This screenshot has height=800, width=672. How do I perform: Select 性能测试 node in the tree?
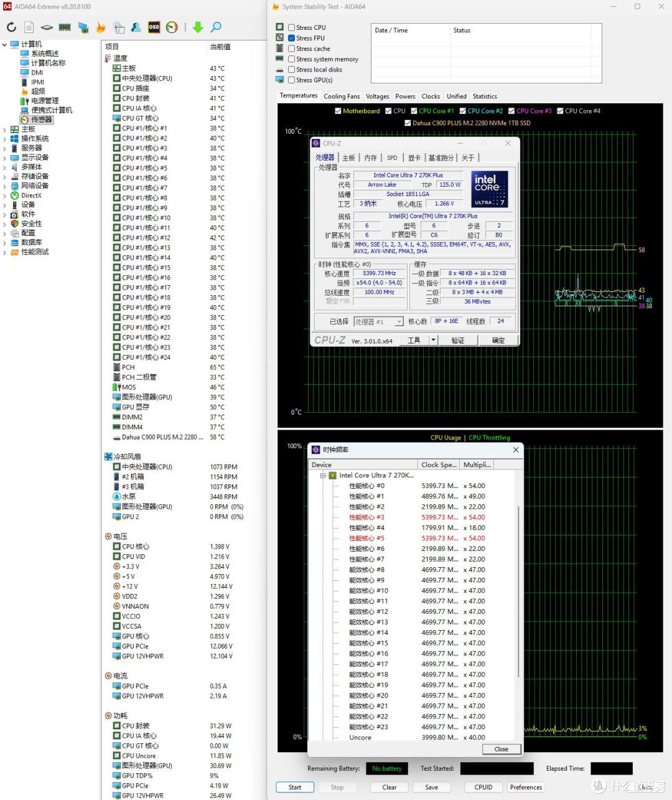coord(35,252)
